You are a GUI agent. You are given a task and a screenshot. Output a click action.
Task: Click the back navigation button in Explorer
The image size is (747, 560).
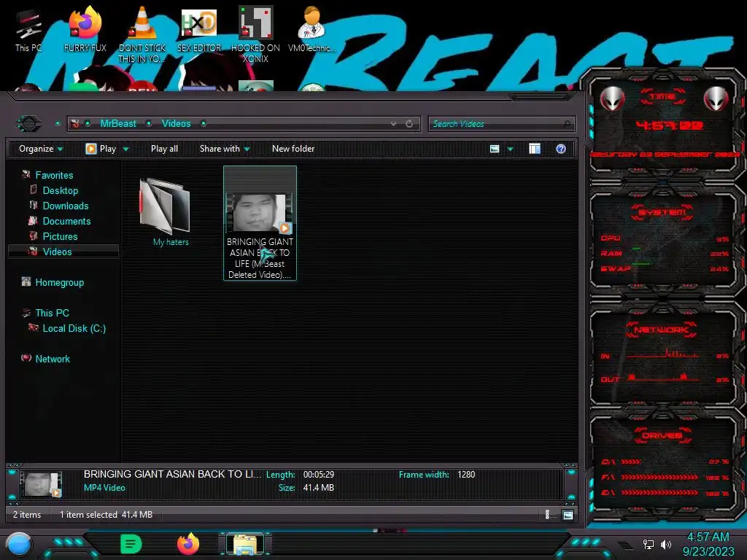point(29,124)
